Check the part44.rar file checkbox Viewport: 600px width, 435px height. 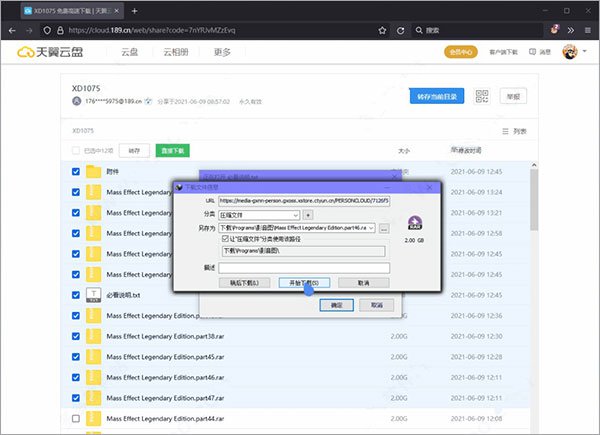pyautogui.click(x=76, y=417)
